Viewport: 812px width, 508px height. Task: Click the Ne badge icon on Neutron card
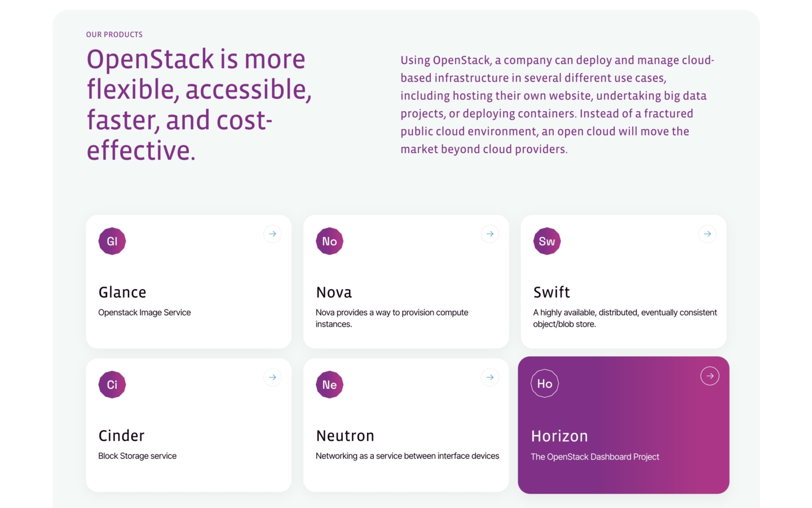(329, 384)
